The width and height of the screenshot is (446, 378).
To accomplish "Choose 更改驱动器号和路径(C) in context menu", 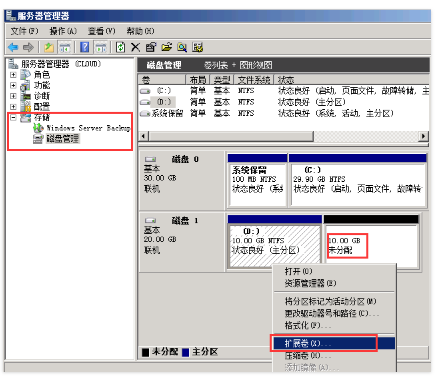I will [334, 313].
